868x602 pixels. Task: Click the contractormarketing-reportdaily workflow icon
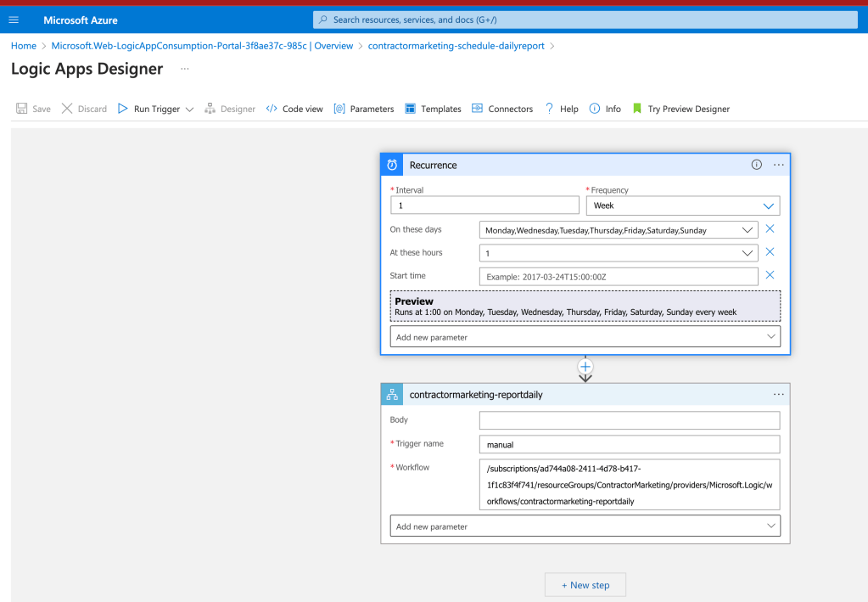tap(392, 394)
